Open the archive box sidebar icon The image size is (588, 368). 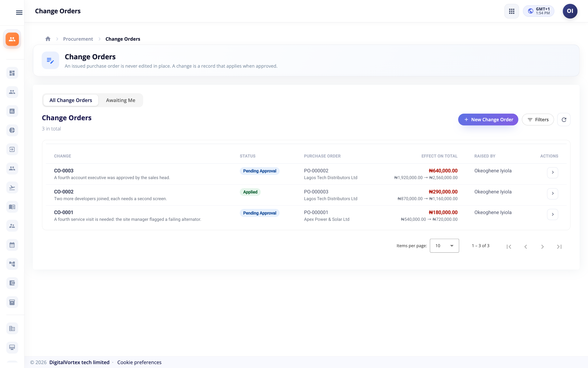(12, 302)
